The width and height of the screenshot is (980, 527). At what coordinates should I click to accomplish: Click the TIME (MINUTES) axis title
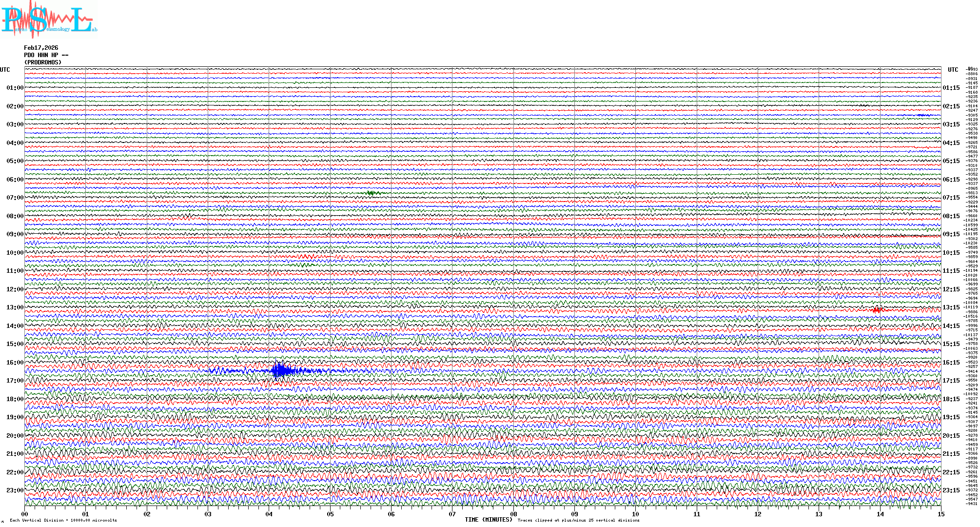(488, 520)
